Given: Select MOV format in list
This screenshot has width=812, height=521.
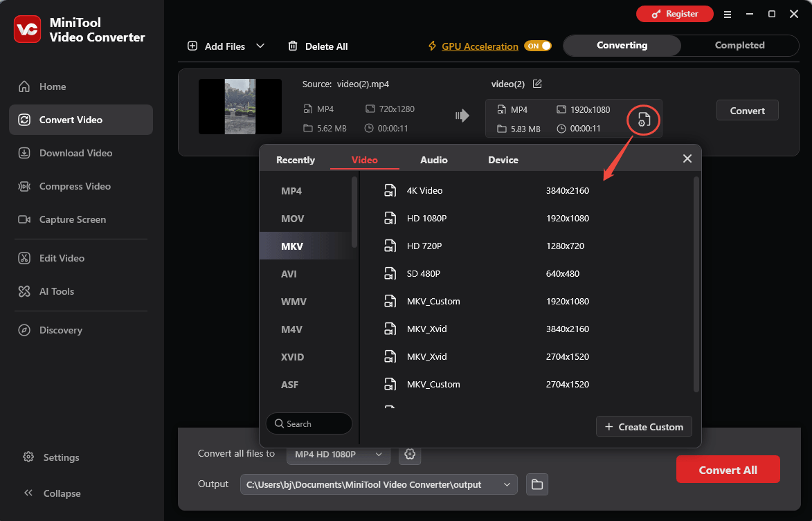Looking at the screenshot, I should coord(305,219).
